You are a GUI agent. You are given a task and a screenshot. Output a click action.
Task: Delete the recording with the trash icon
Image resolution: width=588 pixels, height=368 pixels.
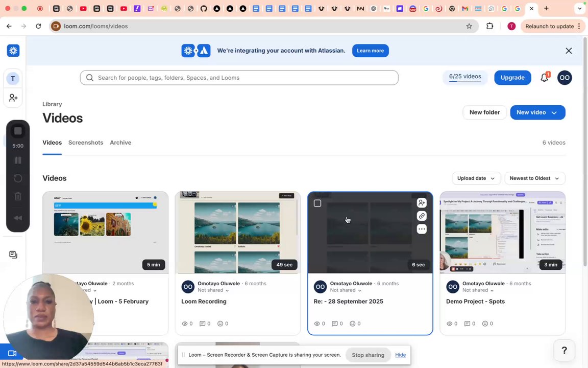tap(18, 196)
